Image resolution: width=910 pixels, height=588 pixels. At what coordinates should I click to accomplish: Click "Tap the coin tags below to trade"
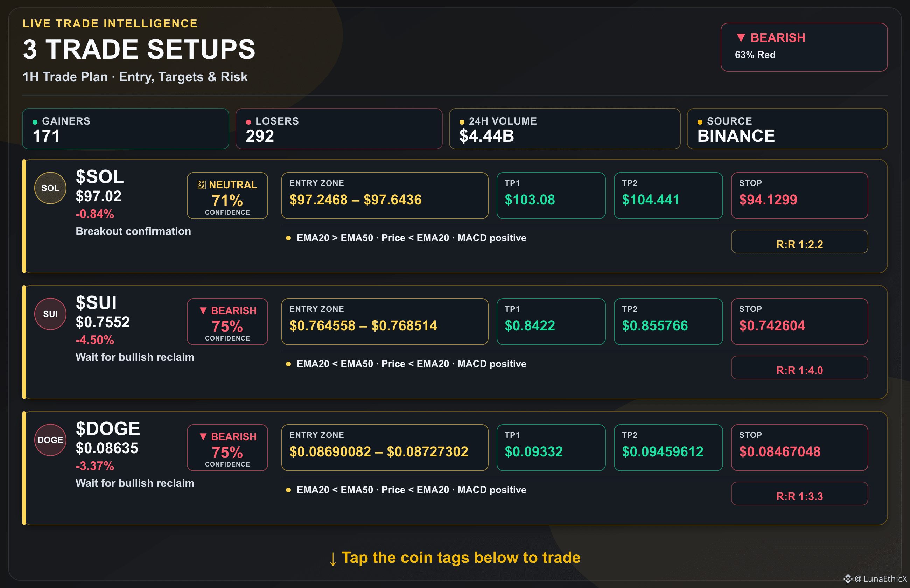(461, 558)
